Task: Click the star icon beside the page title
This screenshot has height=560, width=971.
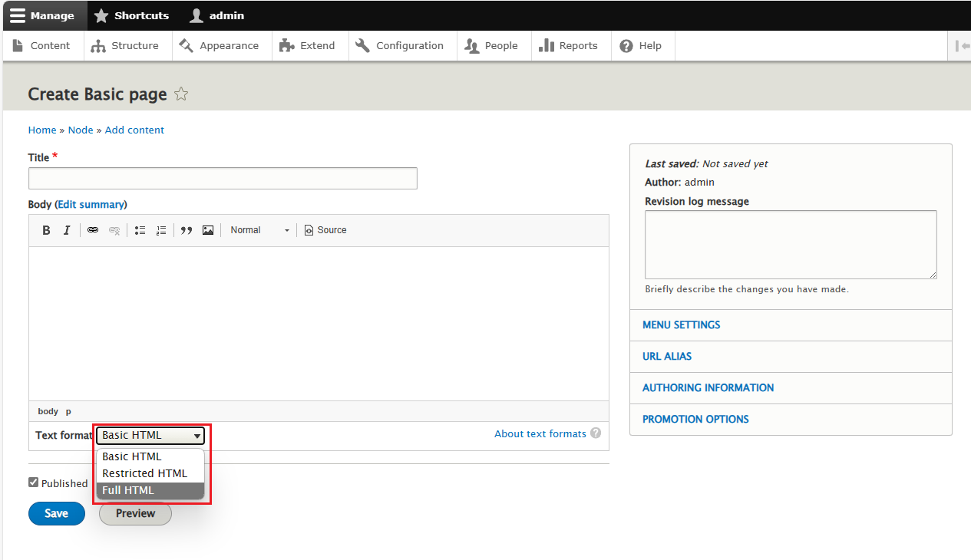Action: (181, 94)
